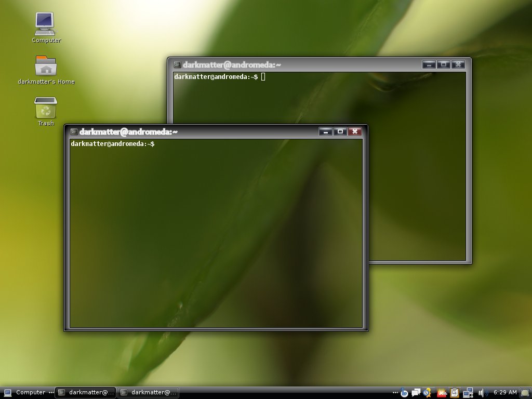Image resolution: width=532 pixels, height=399 pixels.
Task: Close the back terminal window
Action: 458,64
